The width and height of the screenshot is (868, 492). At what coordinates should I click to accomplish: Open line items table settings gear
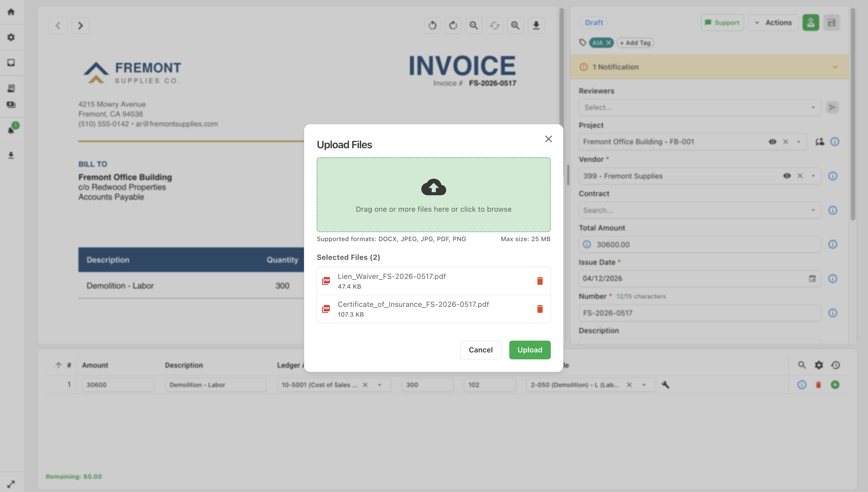[819, 365]
